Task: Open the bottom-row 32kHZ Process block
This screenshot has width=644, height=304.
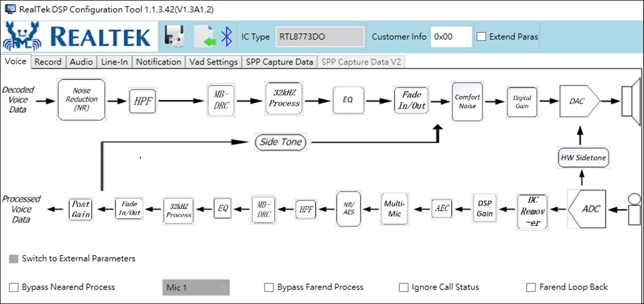Action: 179,210
